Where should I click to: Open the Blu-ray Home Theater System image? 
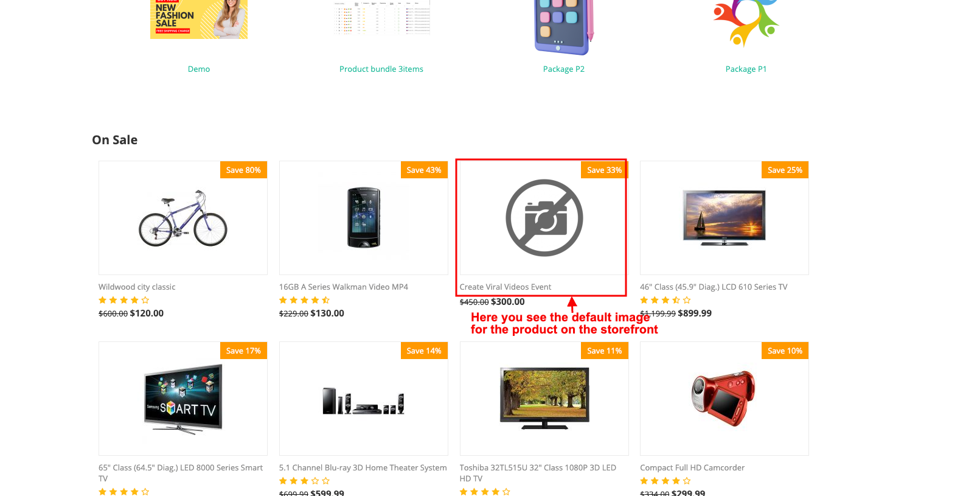click(x=364, y=401)
